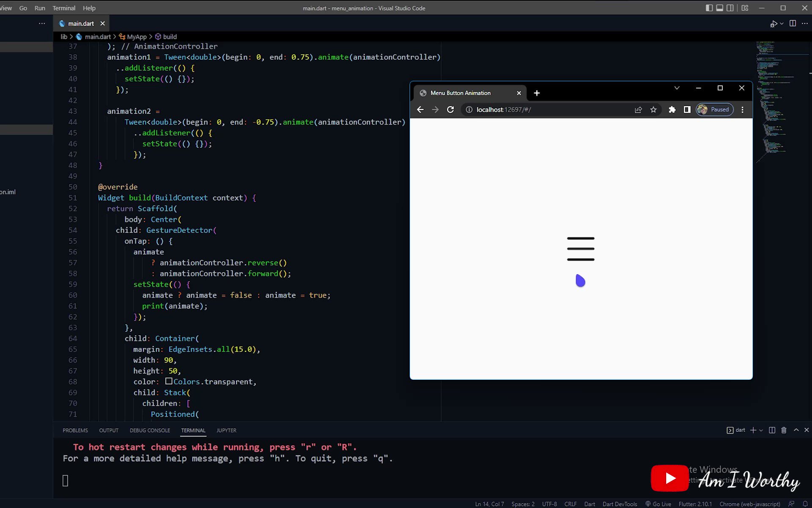812x508 pixels.
Task: Maximize the terminal panel with the chevron
Action: click(796, 430)
